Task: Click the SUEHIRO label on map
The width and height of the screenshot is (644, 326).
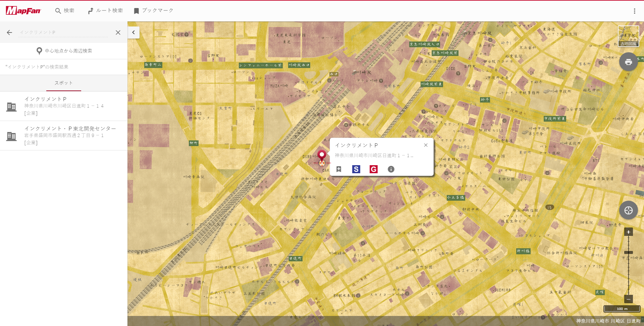Action: [502, 290]
